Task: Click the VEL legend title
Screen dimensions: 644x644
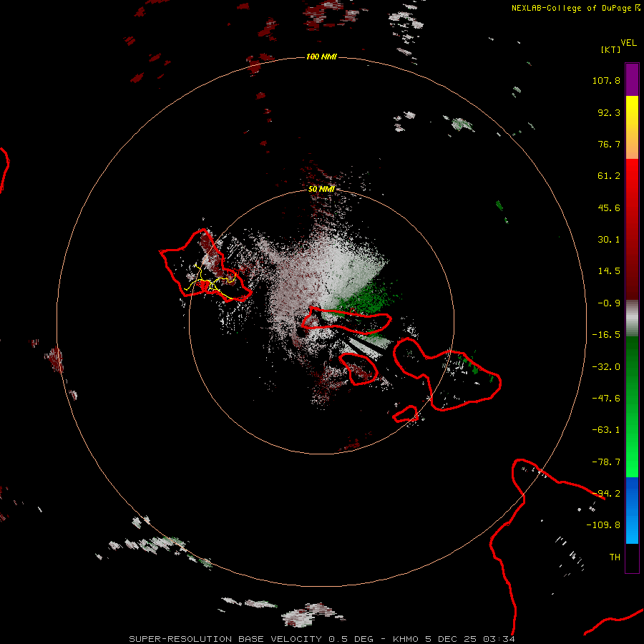Action: click(628, 43)
